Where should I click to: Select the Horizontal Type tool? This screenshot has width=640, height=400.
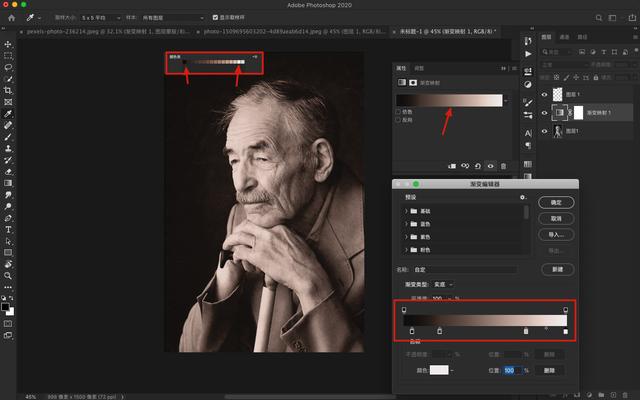click(x=8, y=229)
